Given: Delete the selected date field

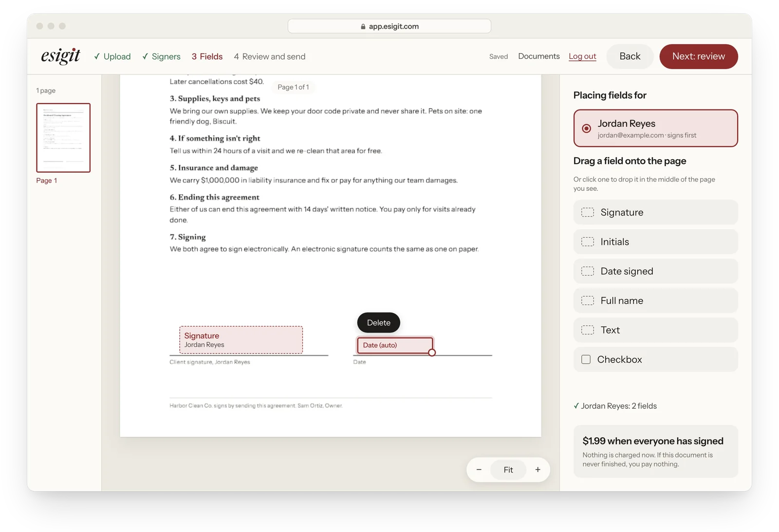Looking at the screenshot, I should pos(379,323).
